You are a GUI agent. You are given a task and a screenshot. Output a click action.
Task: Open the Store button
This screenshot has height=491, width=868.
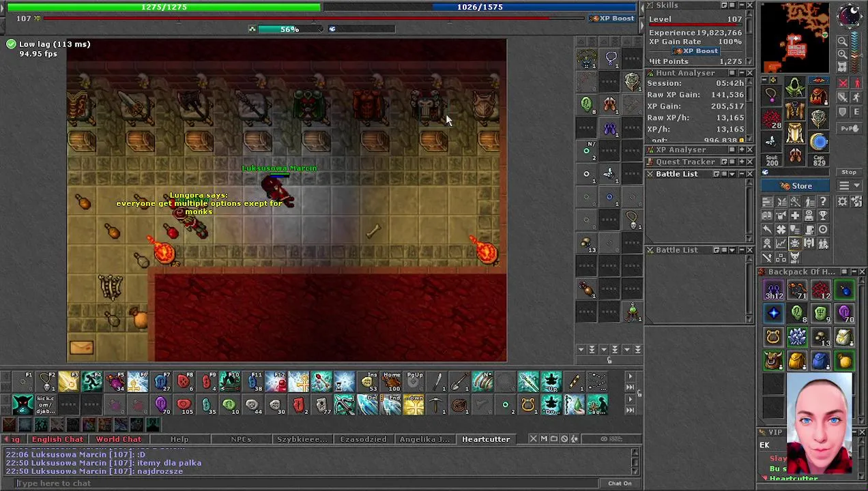point(796,186)
